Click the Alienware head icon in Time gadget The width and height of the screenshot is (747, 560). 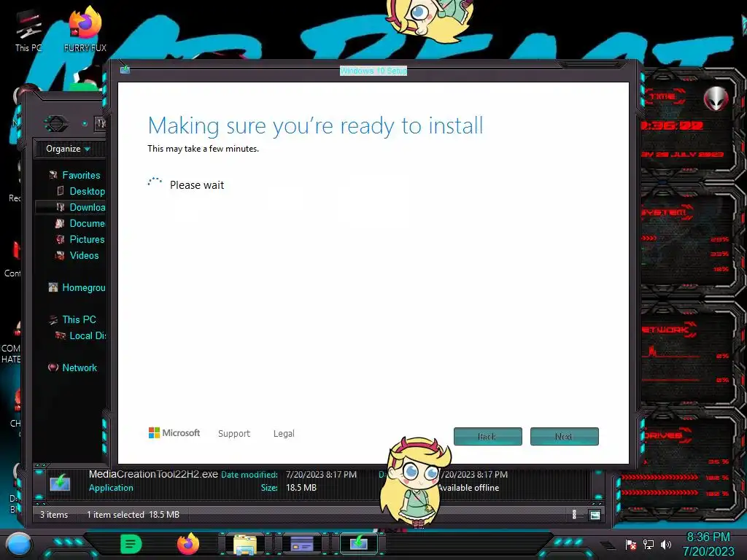[x=716, y=99]
